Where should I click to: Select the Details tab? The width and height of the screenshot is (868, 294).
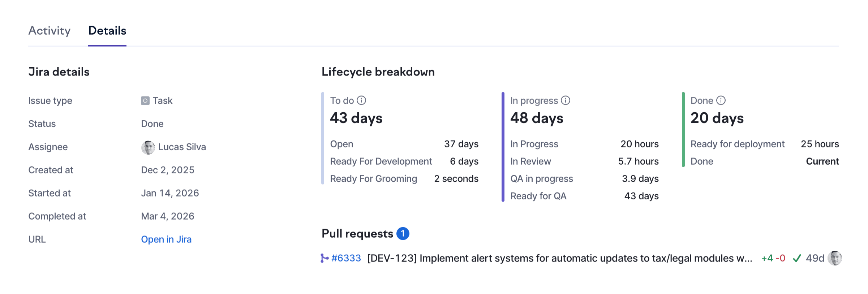click(x=107, y=31)
